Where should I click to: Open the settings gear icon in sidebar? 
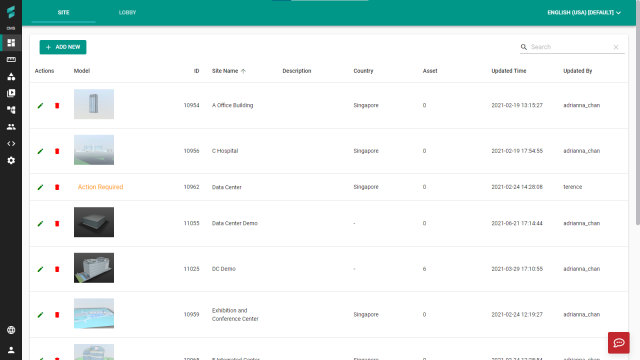pos(11,160)
